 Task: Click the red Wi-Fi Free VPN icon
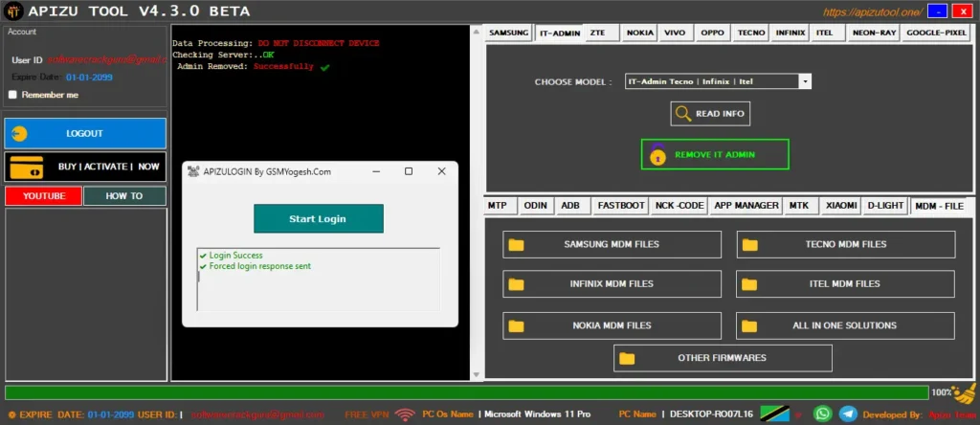(x=406, y=415)
